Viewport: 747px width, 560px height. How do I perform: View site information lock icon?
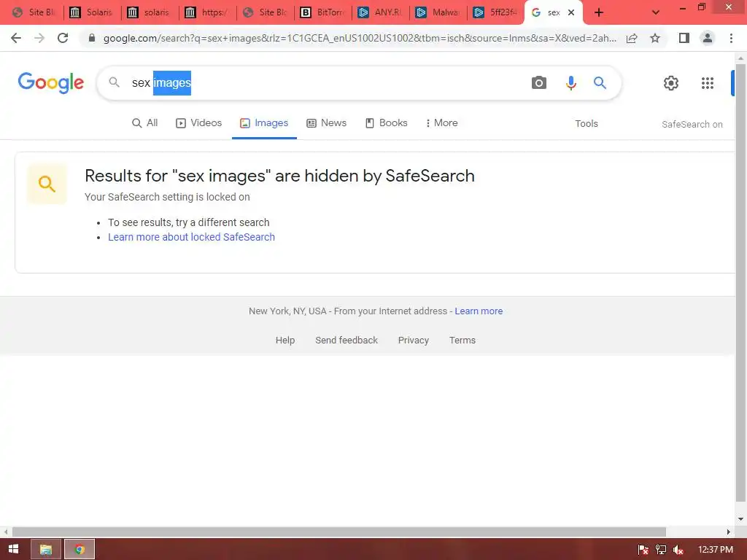92,38
